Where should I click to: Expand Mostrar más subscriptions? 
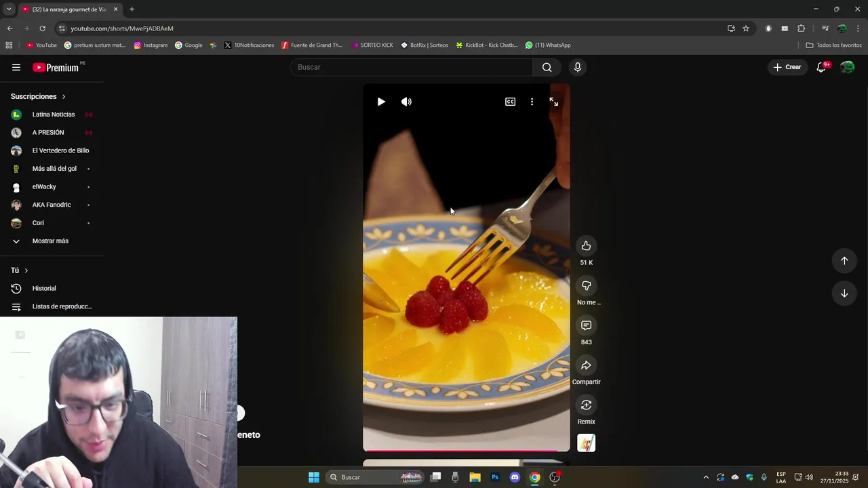[52, 241]
